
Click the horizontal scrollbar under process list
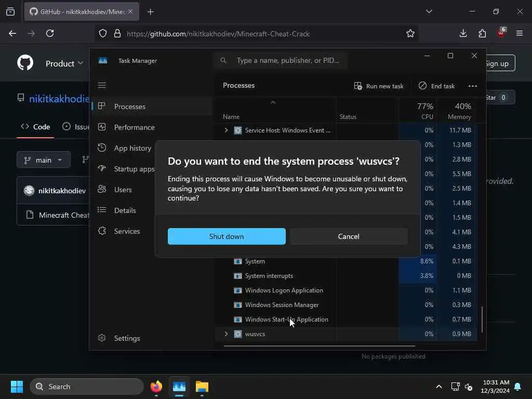click(x=320, y=346)
